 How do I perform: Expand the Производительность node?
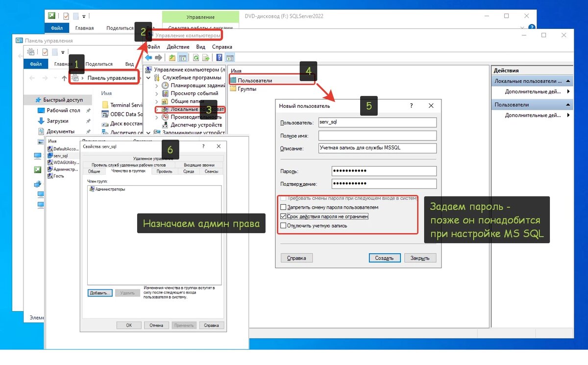click(x=157, y=117)
